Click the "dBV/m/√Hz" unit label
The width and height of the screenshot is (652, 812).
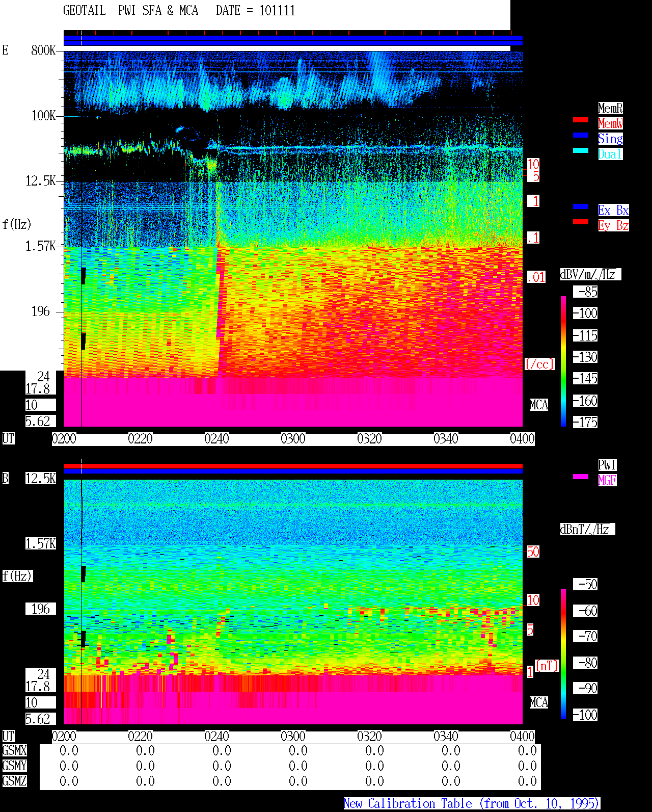click(590, 274)
